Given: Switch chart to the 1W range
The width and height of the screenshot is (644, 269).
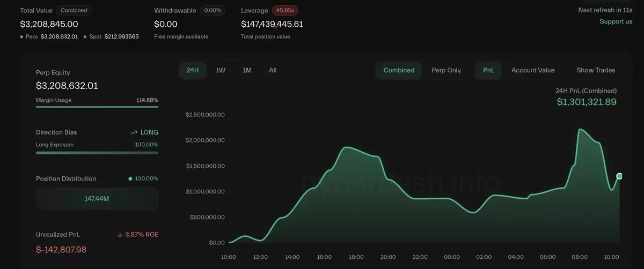Looking at the screenshot, I should click(x=221, y=70).
